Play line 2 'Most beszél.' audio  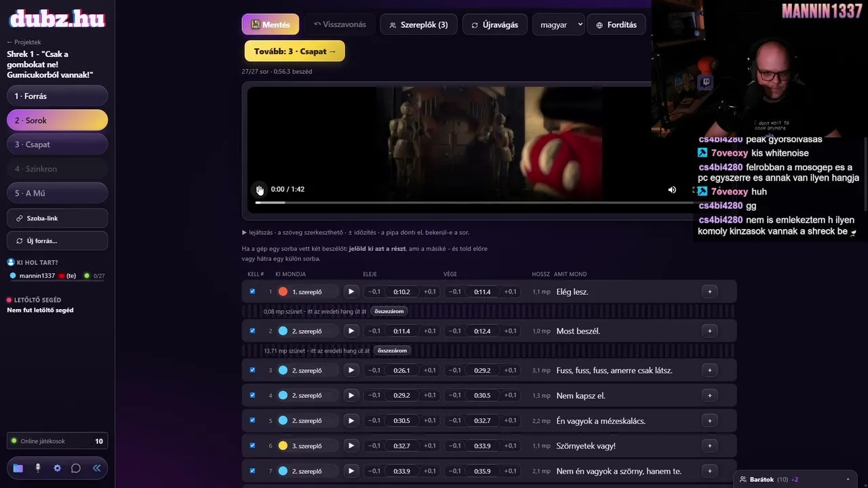click(x=351, y=331)
